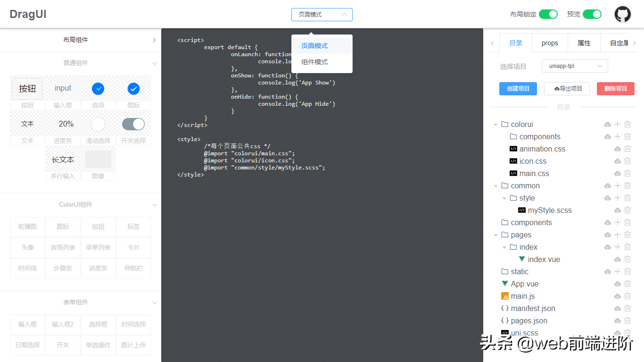Select 组件模式 from dropdown menu
The height and width of the screenshot is (362, 644).
322,62
